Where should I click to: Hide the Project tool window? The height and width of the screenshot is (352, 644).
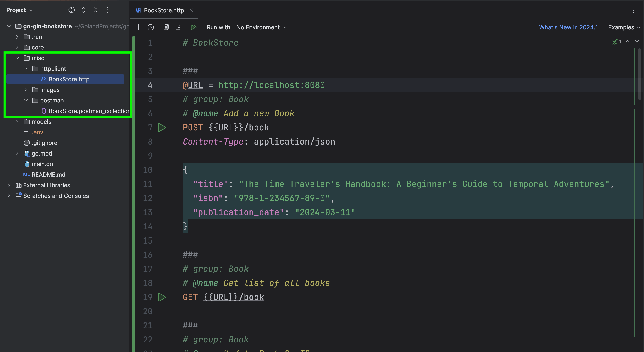coord(120,10)
